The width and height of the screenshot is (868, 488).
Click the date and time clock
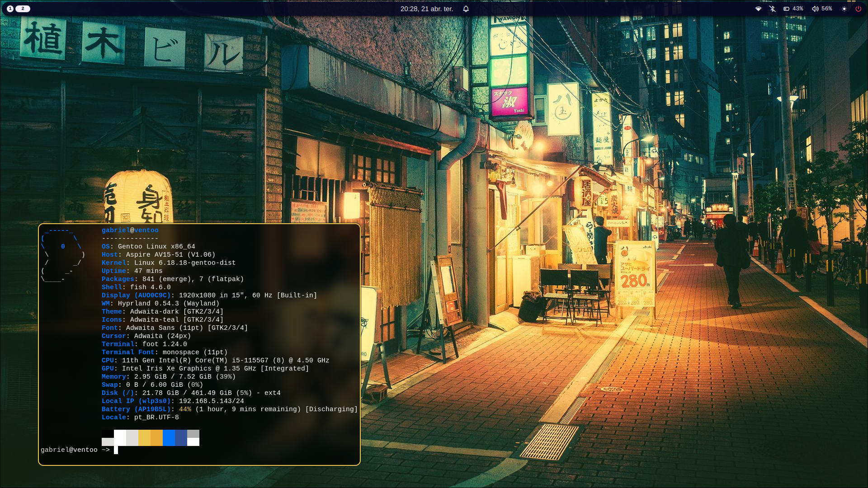pos(426,9)
